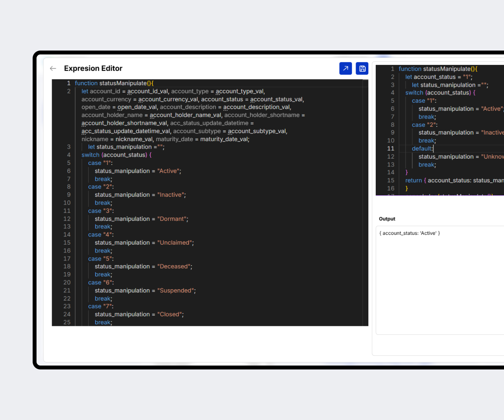Place cursor on the "Dormant" string

coord(173,219)
